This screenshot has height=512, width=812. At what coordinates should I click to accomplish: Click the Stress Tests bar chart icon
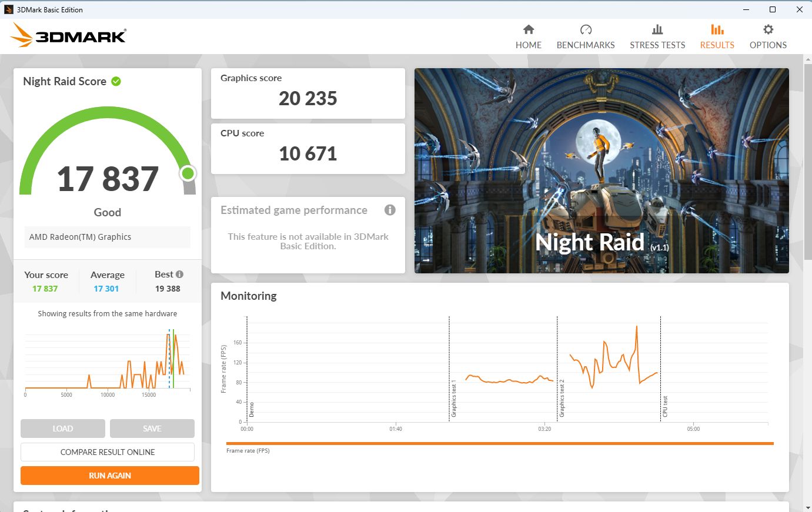click(657, 29)
